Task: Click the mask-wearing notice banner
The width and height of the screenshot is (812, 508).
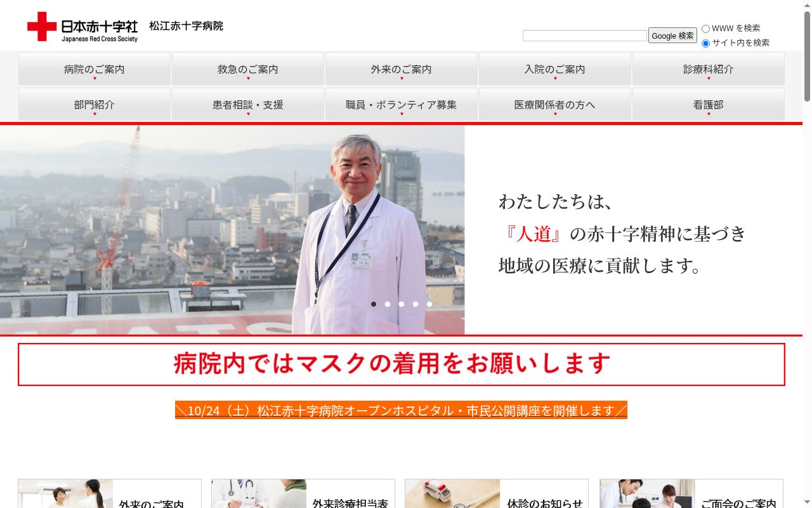Action: (402, 364)
